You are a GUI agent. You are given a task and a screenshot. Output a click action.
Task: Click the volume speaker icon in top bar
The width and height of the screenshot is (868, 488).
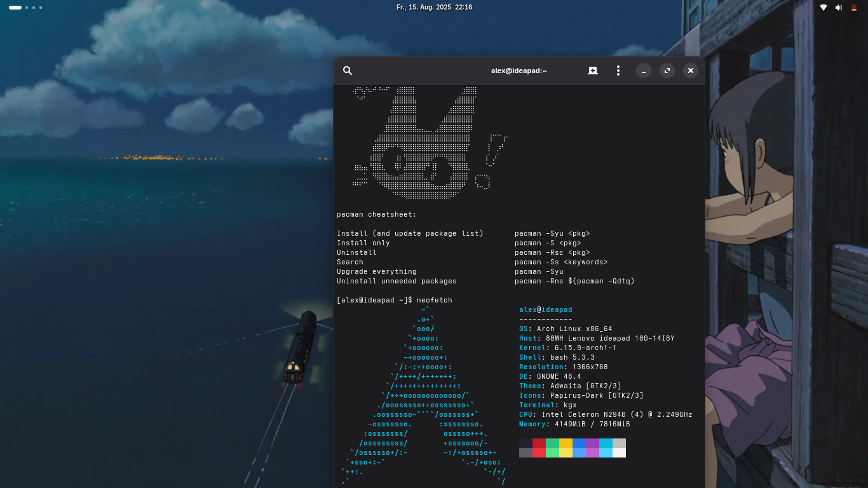click(839, 8)
